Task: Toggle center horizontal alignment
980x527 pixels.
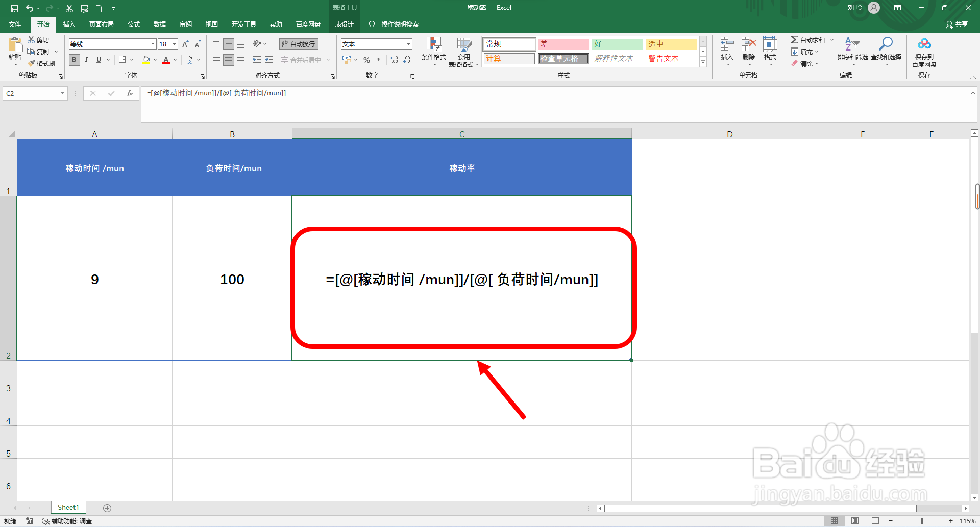Action: 229,60
